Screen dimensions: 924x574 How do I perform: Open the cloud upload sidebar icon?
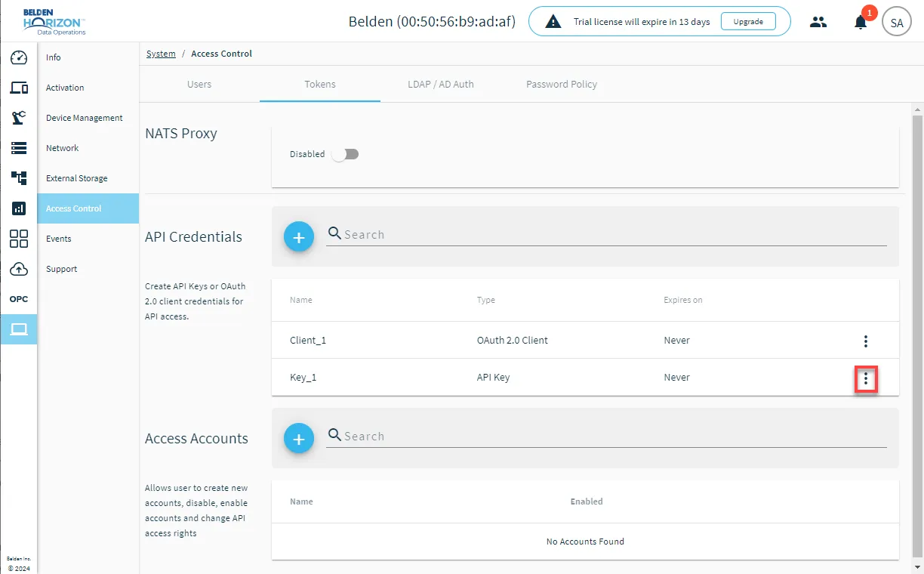click(x=19, y=269)
